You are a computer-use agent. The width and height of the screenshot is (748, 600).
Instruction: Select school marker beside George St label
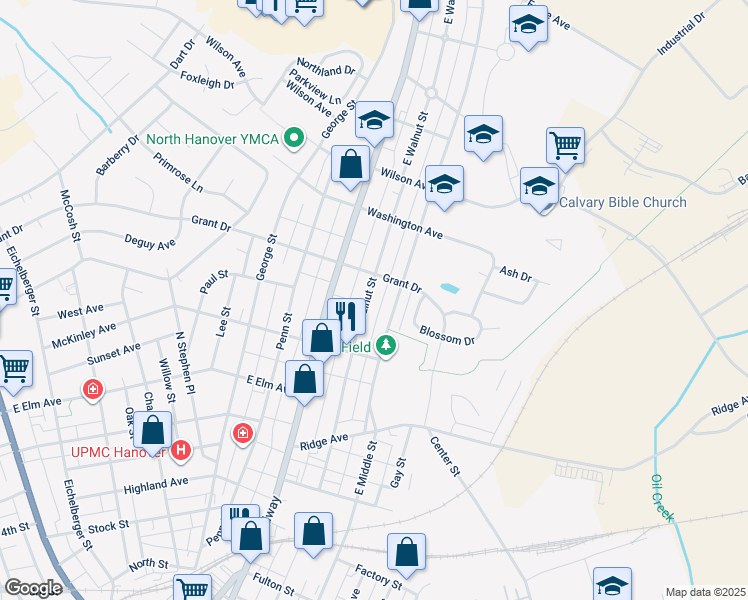pos(374,122)
